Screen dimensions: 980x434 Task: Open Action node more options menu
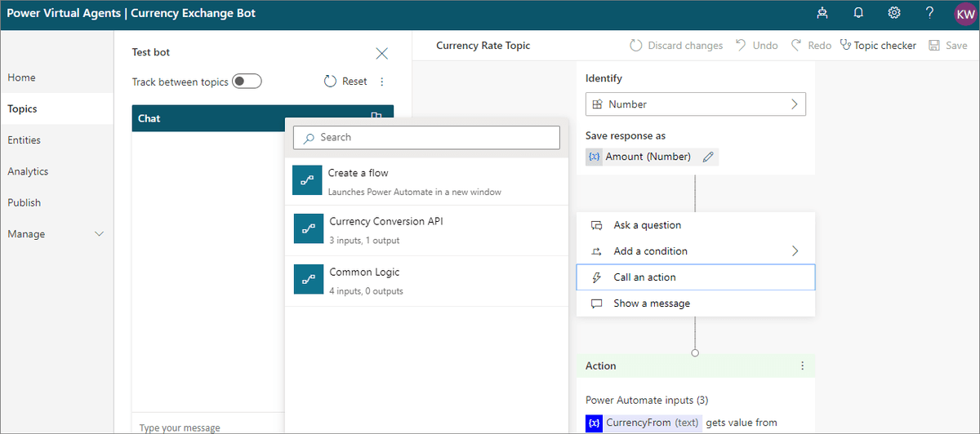[803, 366]
